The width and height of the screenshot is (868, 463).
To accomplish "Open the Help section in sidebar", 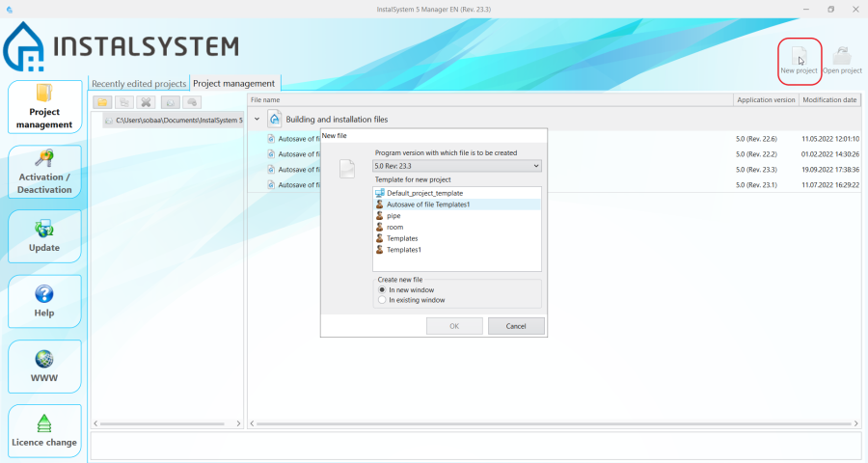I will pyautogui.click(x=44, y=301).
